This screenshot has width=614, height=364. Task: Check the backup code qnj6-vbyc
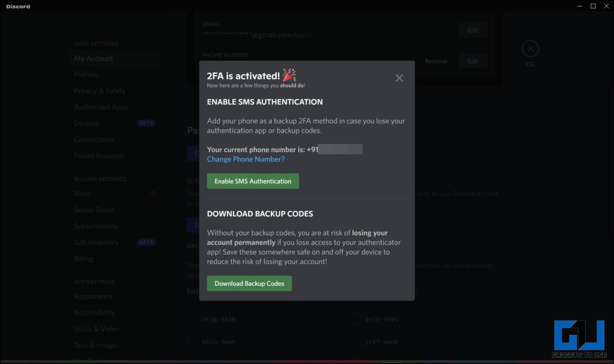coord(355,318)
